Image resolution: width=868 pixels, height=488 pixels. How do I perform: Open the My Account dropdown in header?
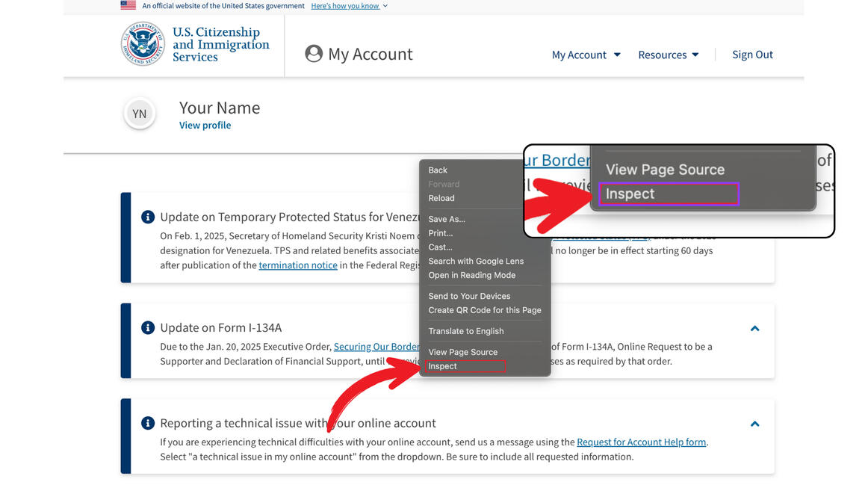[586, 55]
